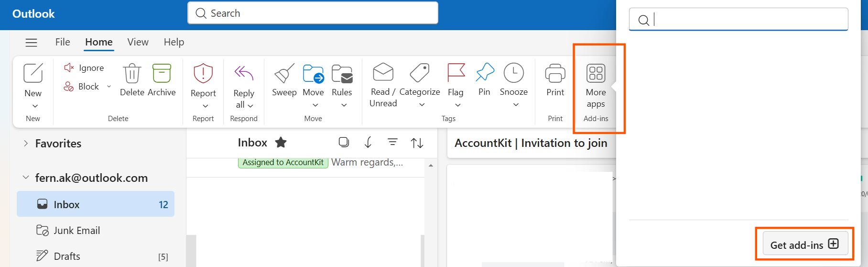Open the Drafts folder

96,256
